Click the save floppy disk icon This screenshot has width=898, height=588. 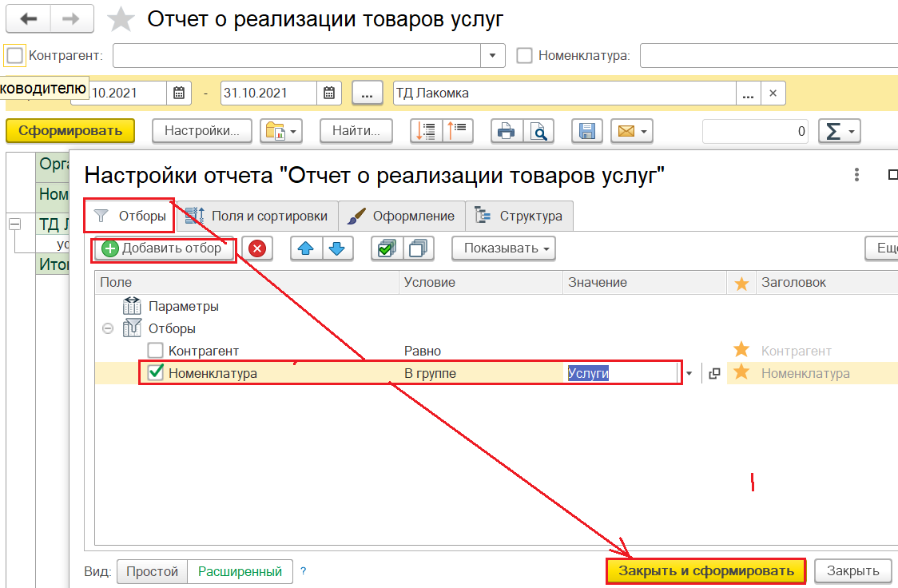coord(587,131)
